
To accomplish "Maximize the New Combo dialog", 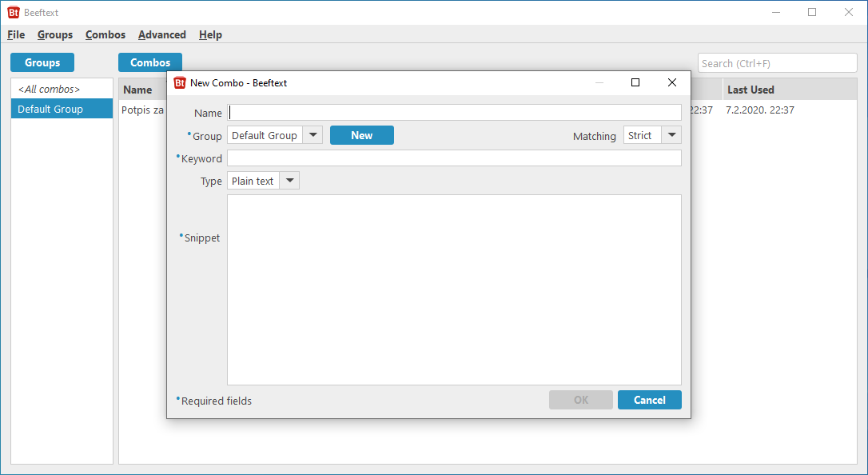I will click(x=635, y=82).
